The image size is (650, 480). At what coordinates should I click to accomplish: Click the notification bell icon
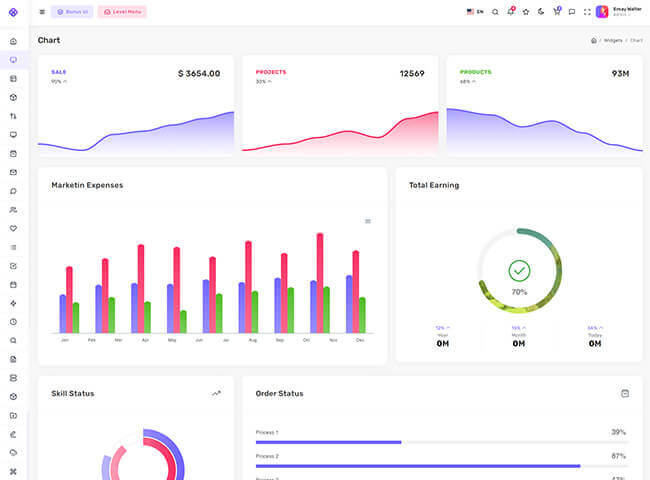tap(510, 12)
